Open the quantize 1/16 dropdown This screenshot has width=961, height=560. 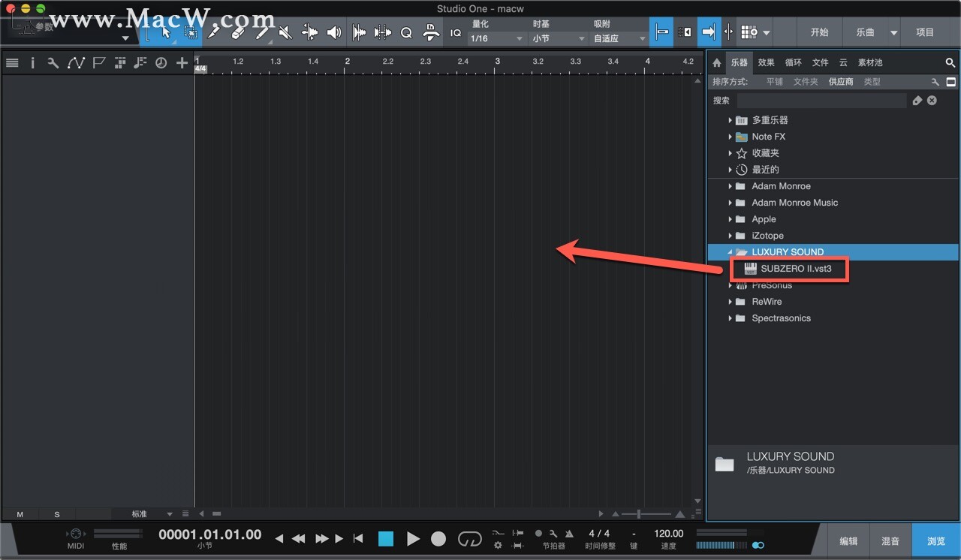(496, 38)
